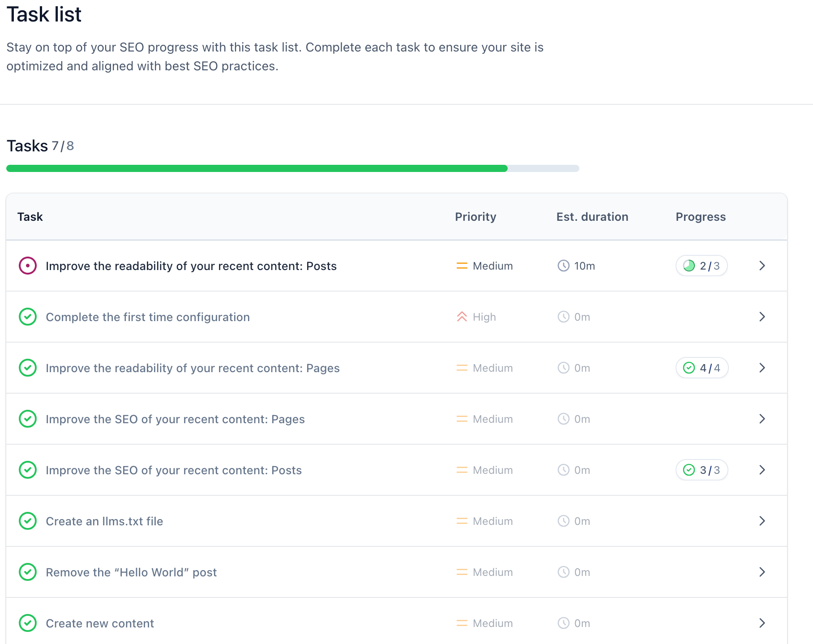
Task: Click the check icon inside the 4/4 progress badge
Action: [x=688, y=368]
